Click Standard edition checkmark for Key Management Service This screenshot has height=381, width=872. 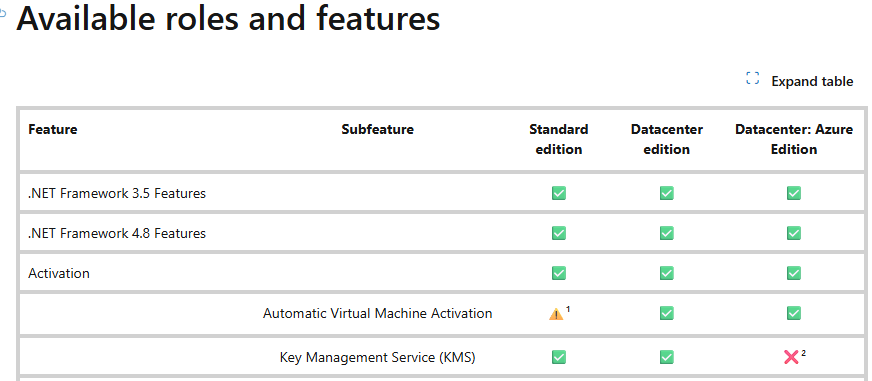click(x=558, y=357)
